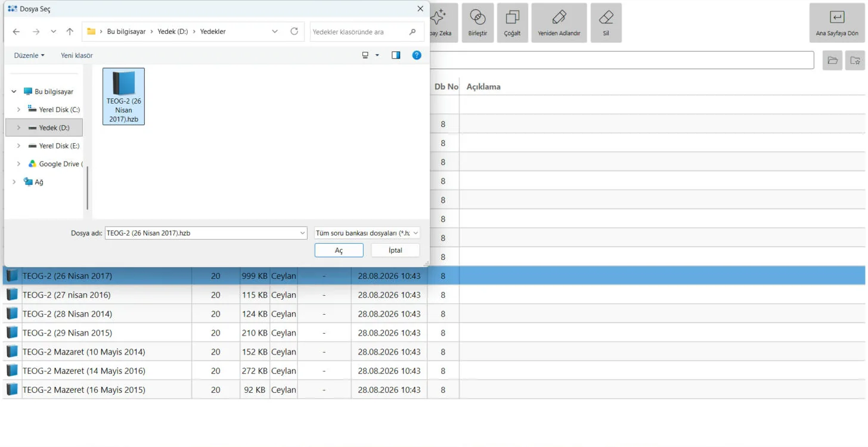868x447 pixels.
Task: Click the Aç button
Action: 339,250
